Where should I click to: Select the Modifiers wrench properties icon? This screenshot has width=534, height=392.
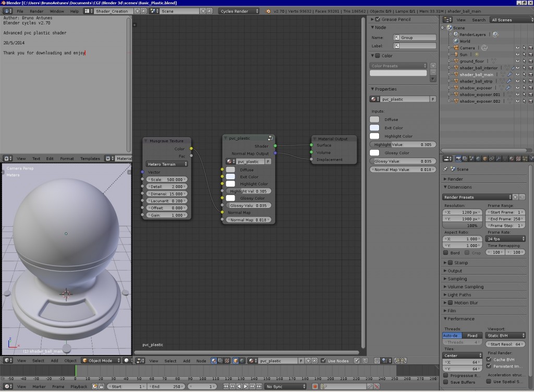click(499, 158)
